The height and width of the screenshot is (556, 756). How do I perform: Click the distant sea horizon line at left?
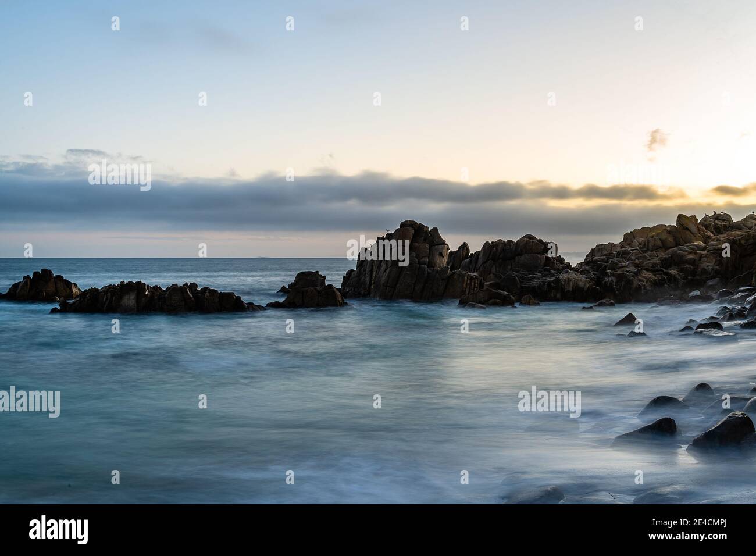174,257
